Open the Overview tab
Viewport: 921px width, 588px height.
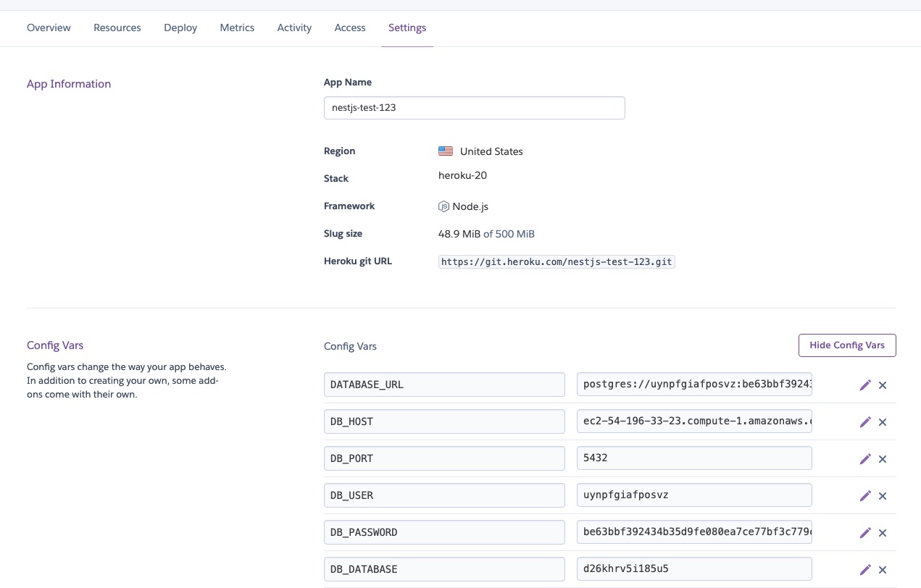point(49,28)
